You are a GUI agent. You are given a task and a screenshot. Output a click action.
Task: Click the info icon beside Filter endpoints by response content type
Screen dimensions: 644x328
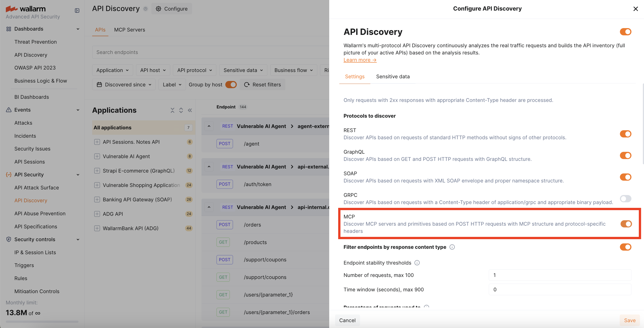(452, 247)
